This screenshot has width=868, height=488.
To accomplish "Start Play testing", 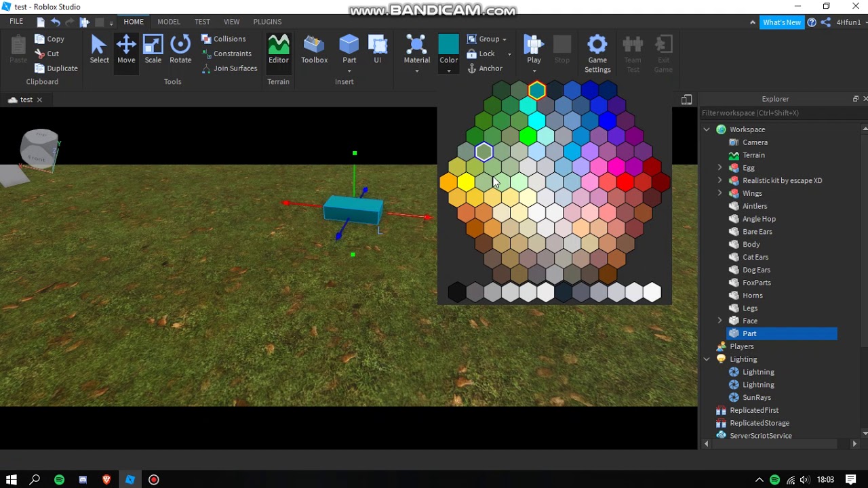I will [534, 49].
